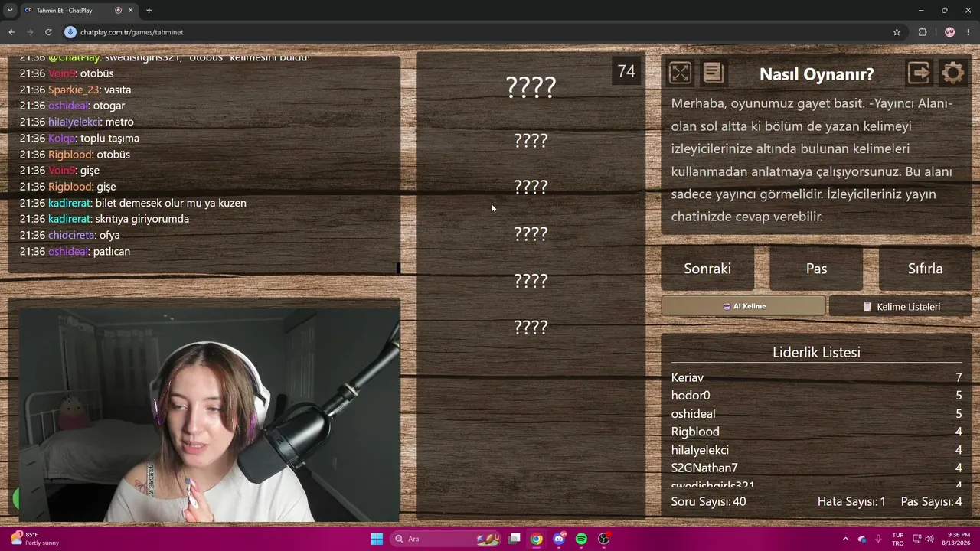Toggle fullscreen with the expand arrows icon
This screenshot has height=551, width=980.
680,73
